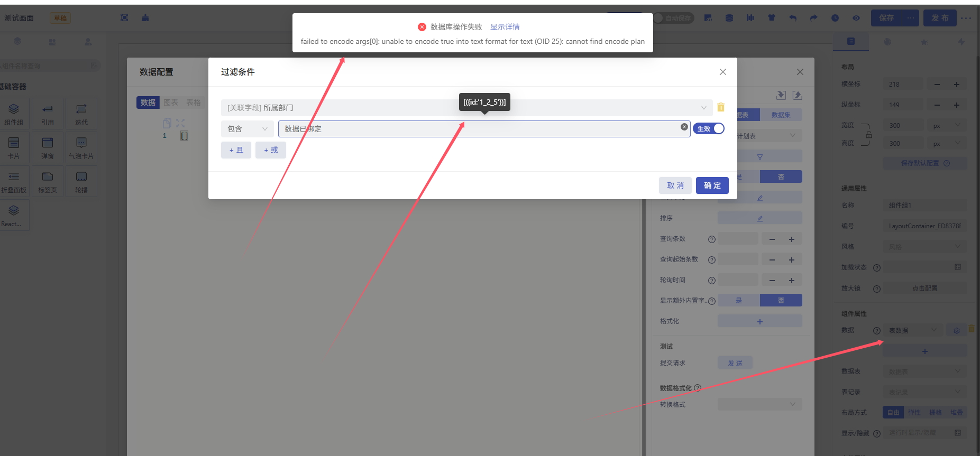Click the align distribution icon in toolbar
This screenshot has height=456, width=980.
click(750, 18)
